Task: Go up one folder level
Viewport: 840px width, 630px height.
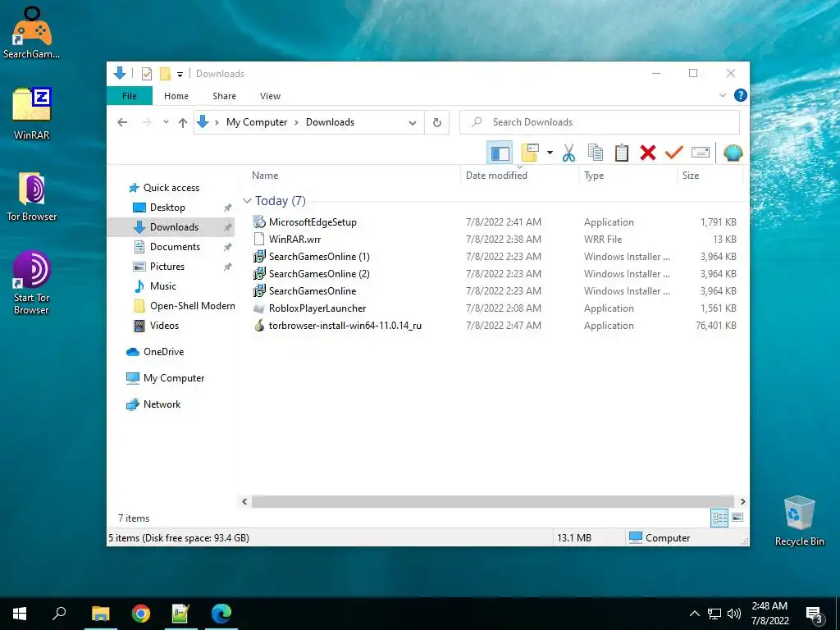Action: [183, 123]
